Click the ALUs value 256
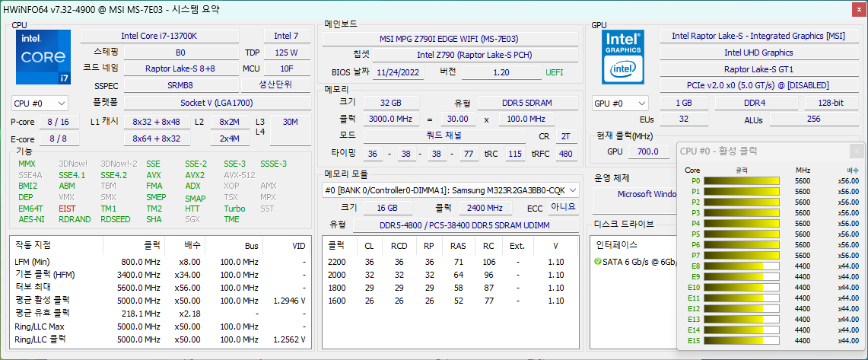868x360 pixels. coord(813,119)
